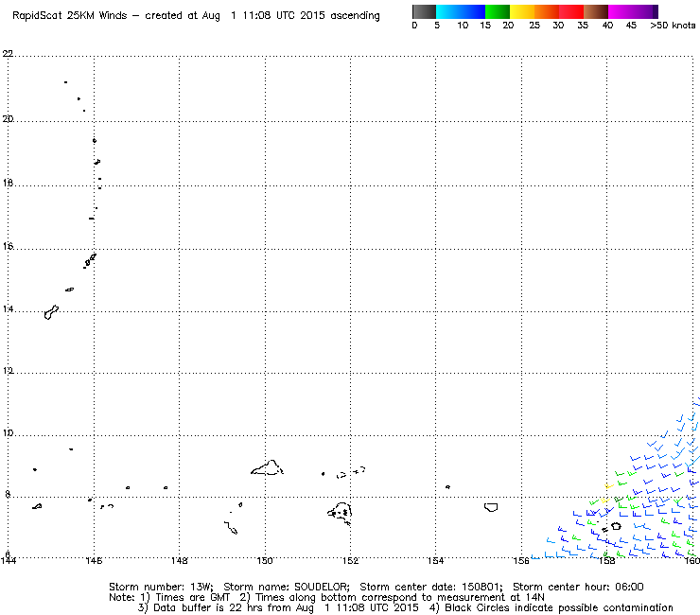Click the 'Storm name: SOUDELOR;' text
Image resolution: width=700 pixels, height=615 pixels.
coord(287,587)
